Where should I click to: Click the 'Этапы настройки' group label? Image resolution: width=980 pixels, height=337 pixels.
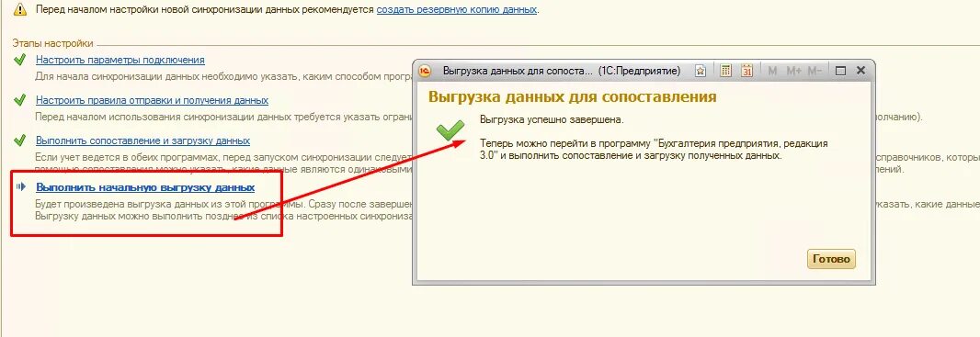pyautogui.click(x=52, y=43)
